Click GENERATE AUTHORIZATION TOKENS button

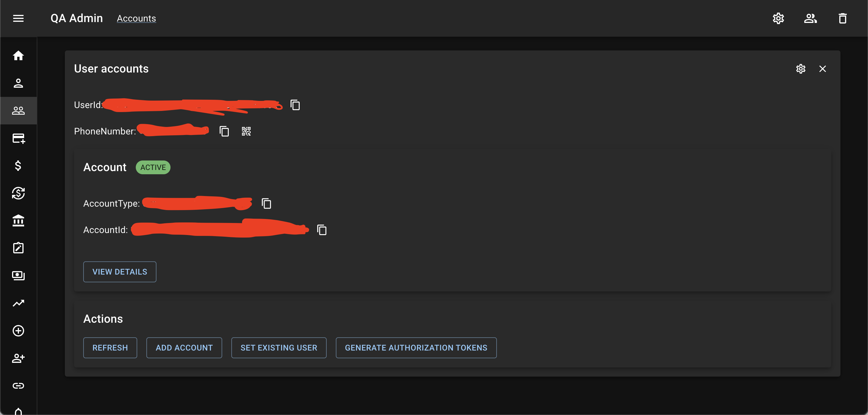(x=416, y=348)
